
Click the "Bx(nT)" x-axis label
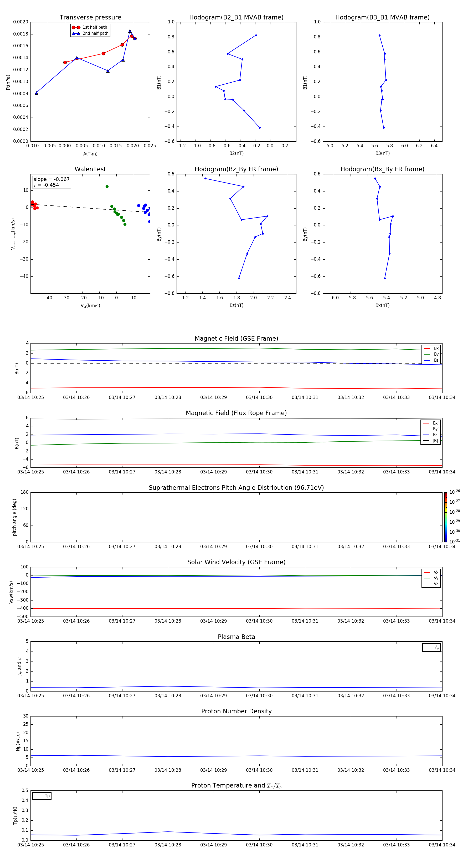pos(382,305)
